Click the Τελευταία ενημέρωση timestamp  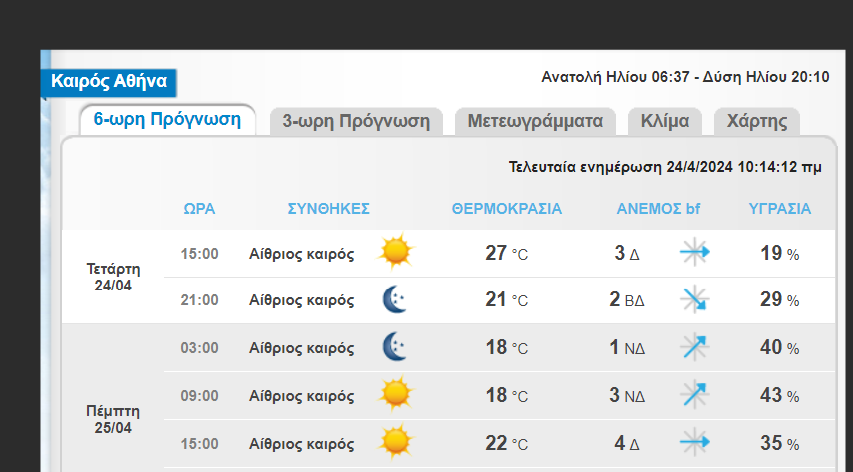pos(665,167)
